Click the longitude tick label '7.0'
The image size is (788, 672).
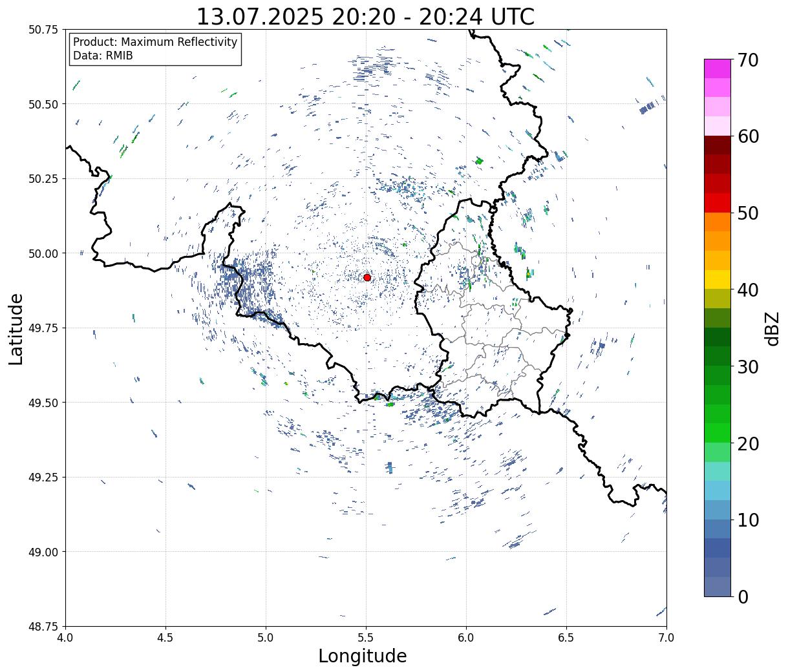666,638
